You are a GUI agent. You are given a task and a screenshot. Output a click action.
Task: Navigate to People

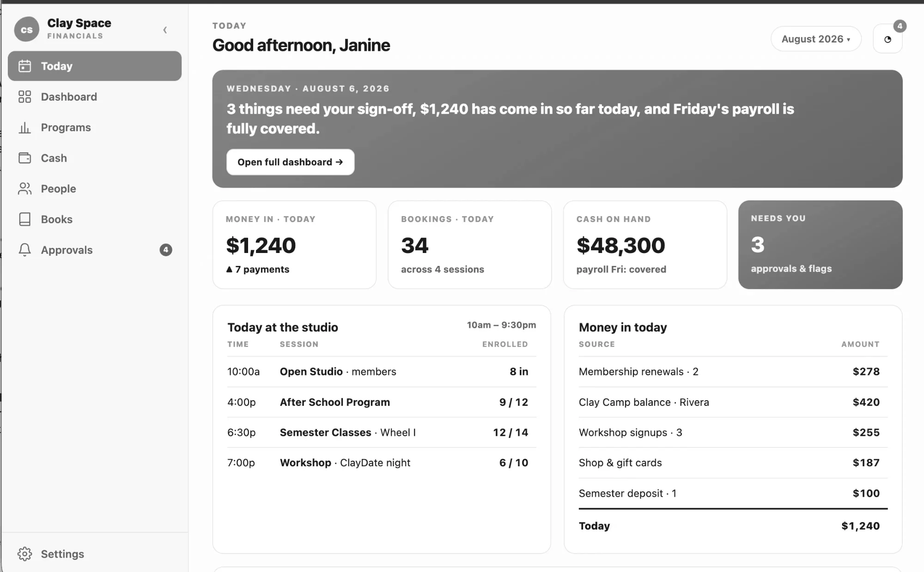click(94, 188)
